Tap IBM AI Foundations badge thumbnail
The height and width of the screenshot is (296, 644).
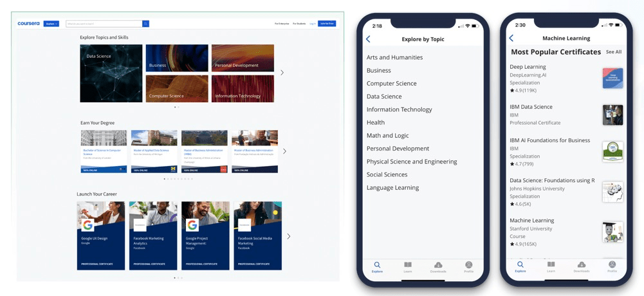pos(612,152)
